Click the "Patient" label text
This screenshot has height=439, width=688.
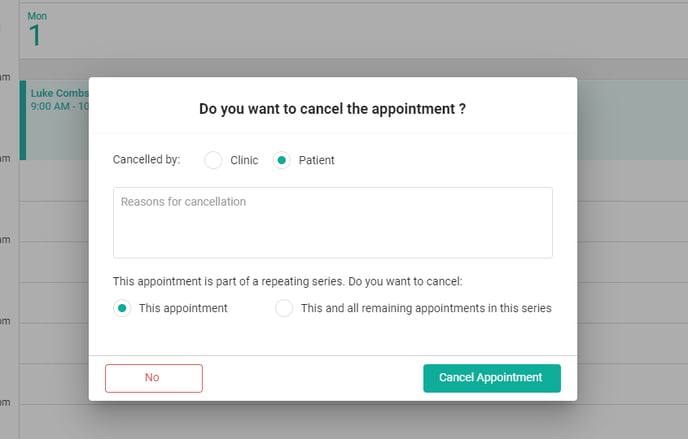coord(316,160)
